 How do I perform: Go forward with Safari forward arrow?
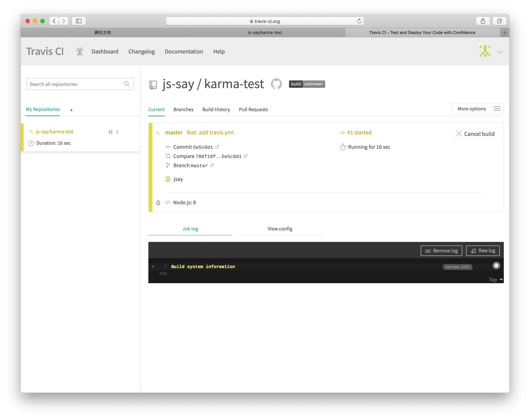click(x=64, y=21)
